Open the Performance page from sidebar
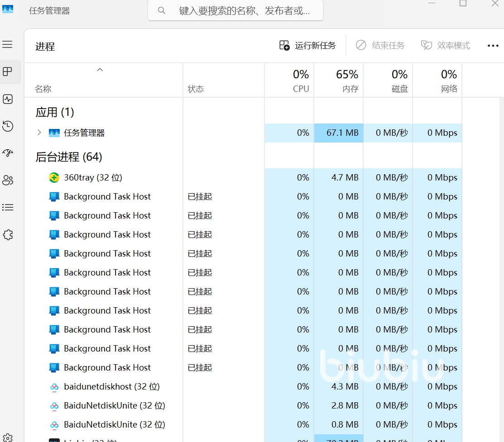Screen dimensions: 504x442 [x=8, y=99]
